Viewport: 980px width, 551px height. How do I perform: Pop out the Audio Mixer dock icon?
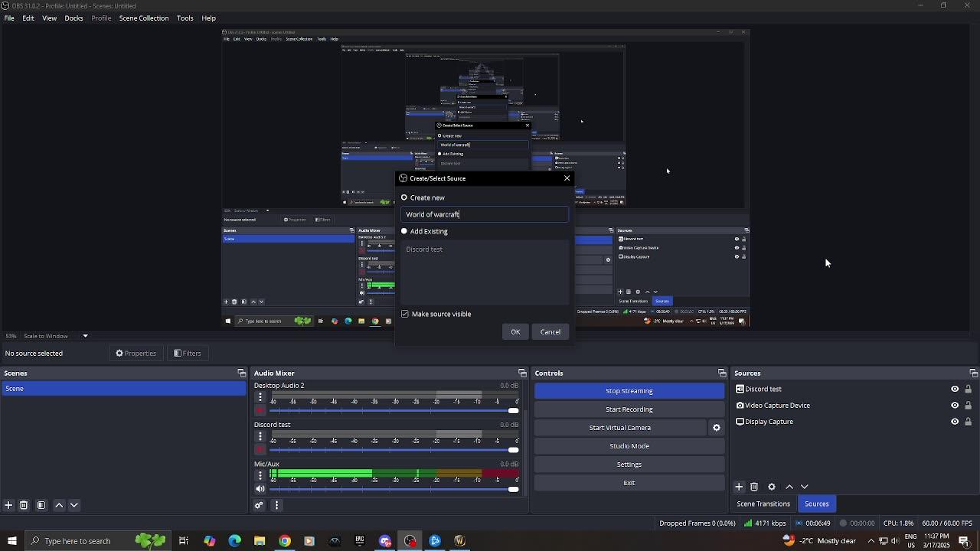(x=522, y=373)
